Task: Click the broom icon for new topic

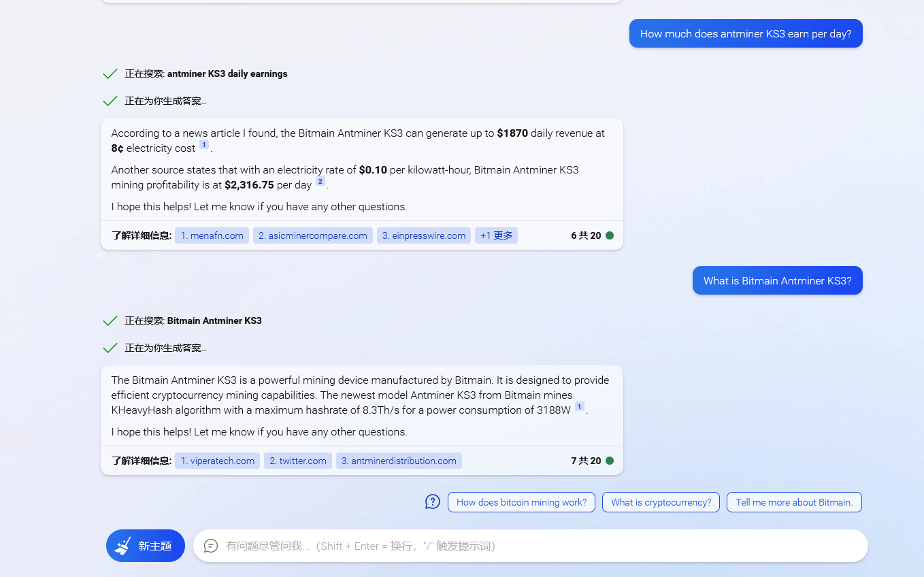Action: [x=123, y=546]
